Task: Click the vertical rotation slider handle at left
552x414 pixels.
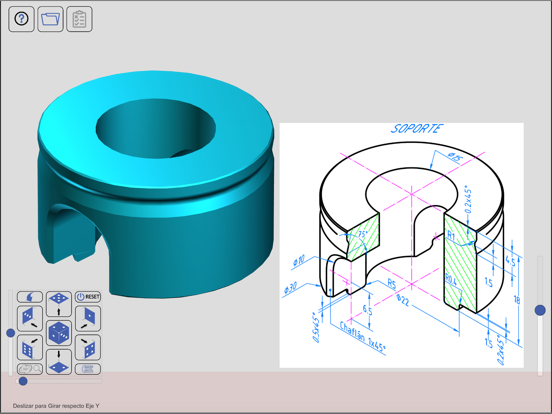Action: (x=11, y=333)
